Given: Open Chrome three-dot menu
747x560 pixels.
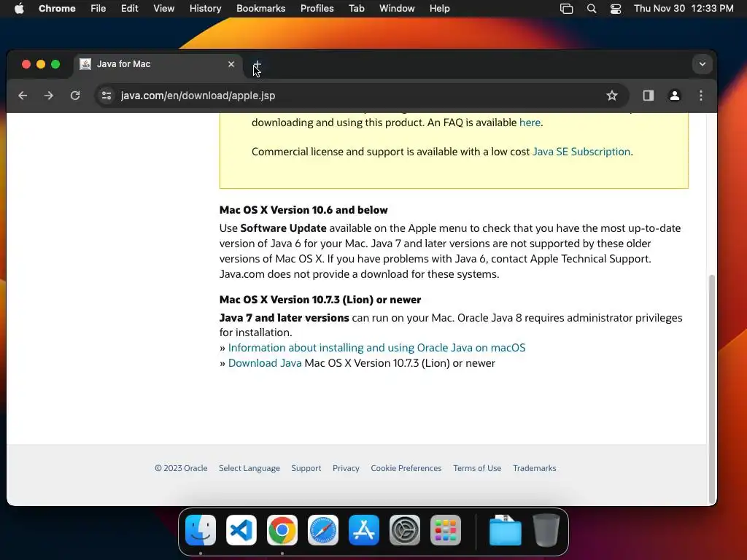Looking at the screenshot, I should [x=701, y=96].
